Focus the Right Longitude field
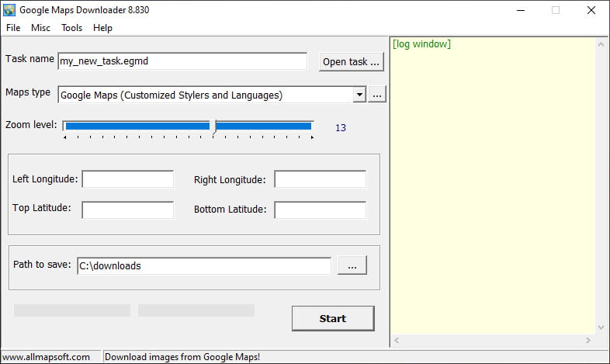This screenshot has width=610, height=364. (320, 179)
